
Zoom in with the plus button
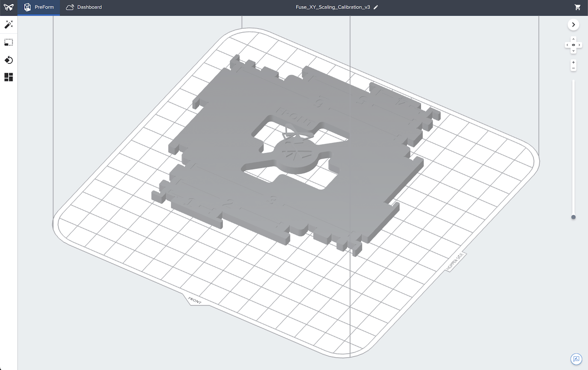(573, 63)
